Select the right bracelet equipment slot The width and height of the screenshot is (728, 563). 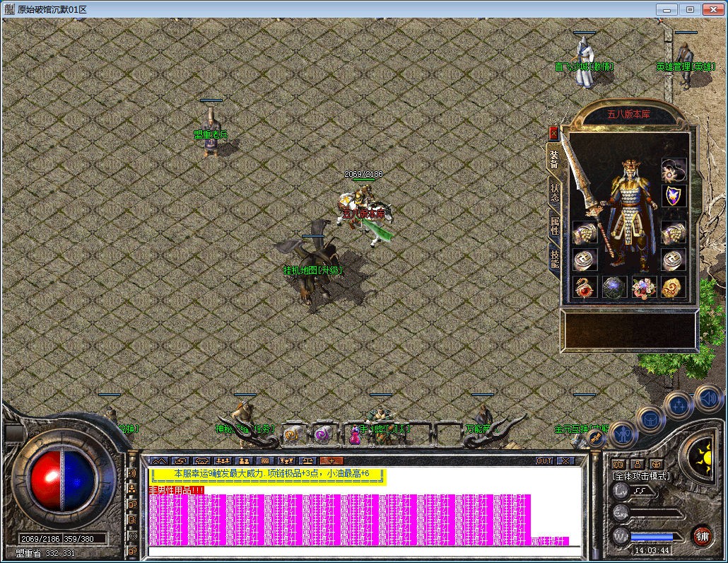[674, 233]
